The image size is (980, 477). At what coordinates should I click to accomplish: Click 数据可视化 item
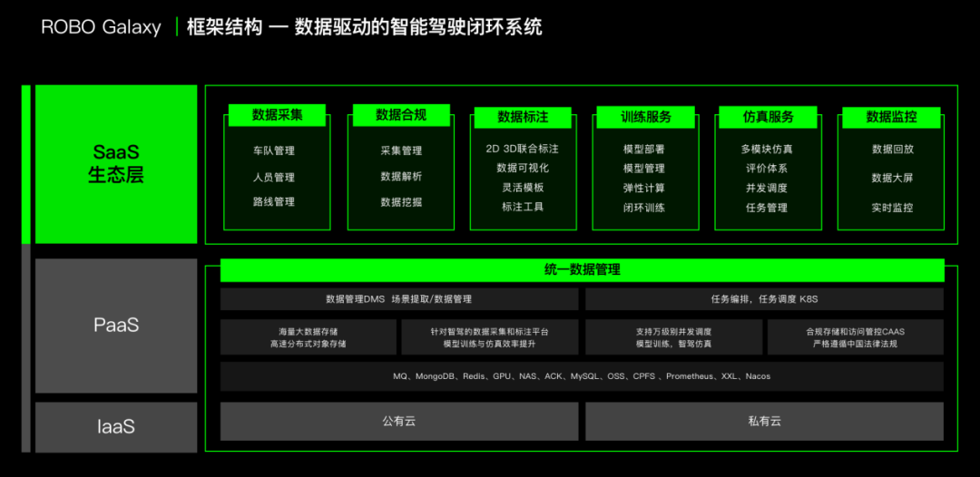pyautogui.click(x=524, y=168)
